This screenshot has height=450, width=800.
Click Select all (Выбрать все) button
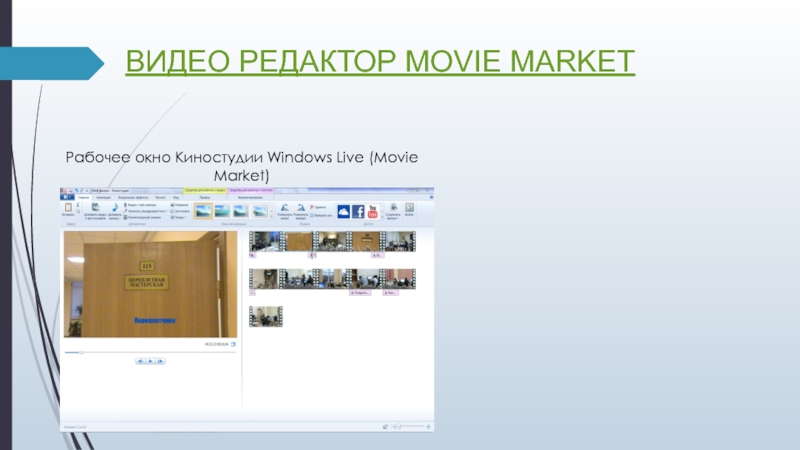tap(321, 215)
